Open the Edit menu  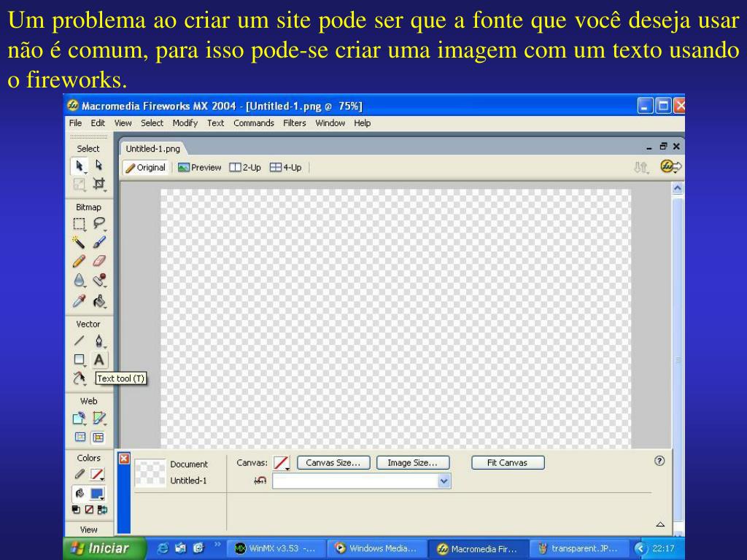click(98, 122)
